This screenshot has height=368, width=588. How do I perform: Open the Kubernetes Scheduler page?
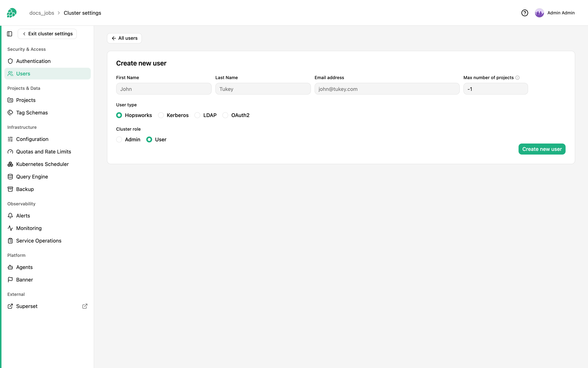pyautogui.click(x=48, y=164)
